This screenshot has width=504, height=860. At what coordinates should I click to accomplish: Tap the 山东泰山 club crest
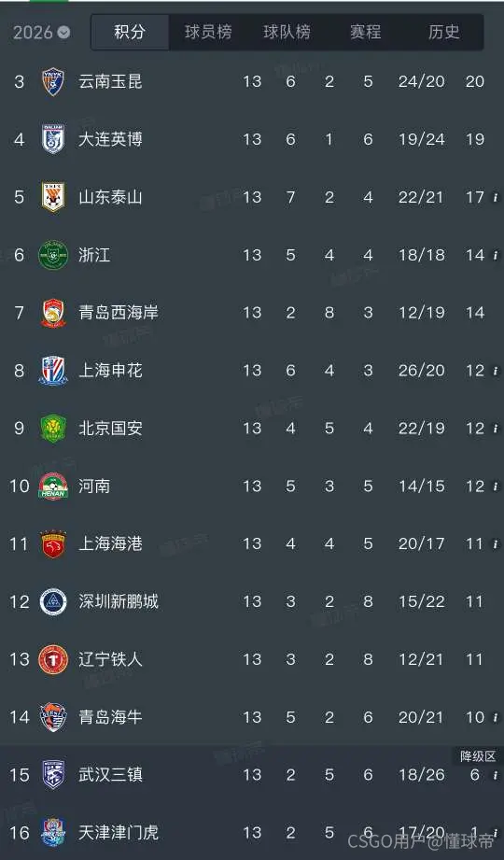53,197
